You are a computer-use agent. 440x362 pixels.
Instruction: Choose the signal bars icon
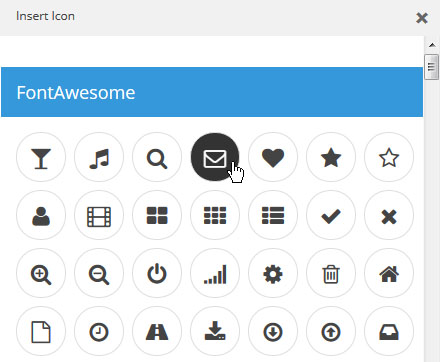[x=215, y=273]
